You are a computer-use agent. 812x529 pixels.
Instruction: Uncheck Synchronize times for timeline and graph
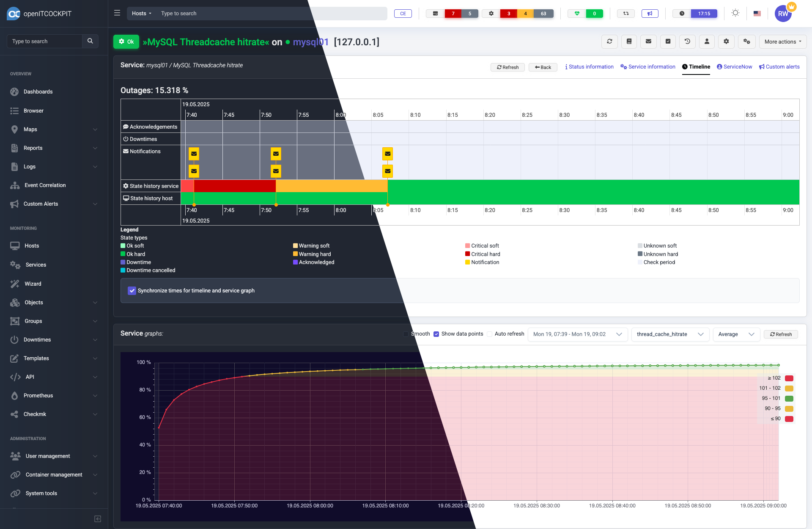click(x=132, y=291)
